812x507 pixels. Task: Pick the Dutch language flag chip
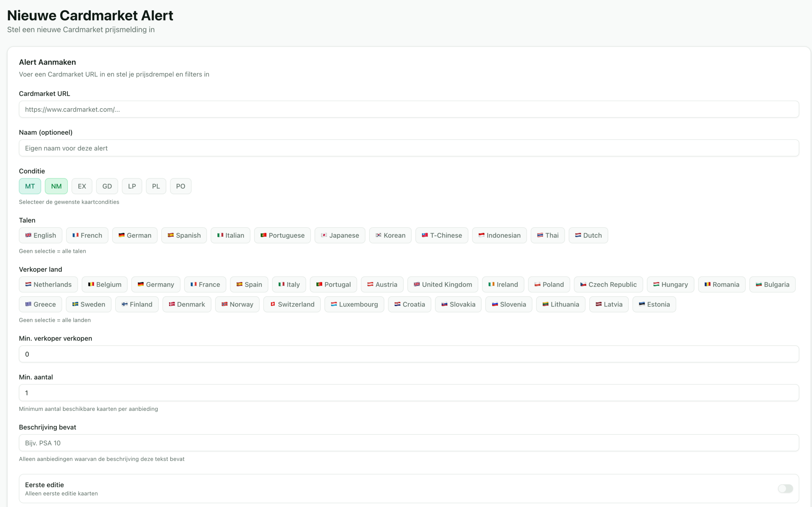point(588,235)
